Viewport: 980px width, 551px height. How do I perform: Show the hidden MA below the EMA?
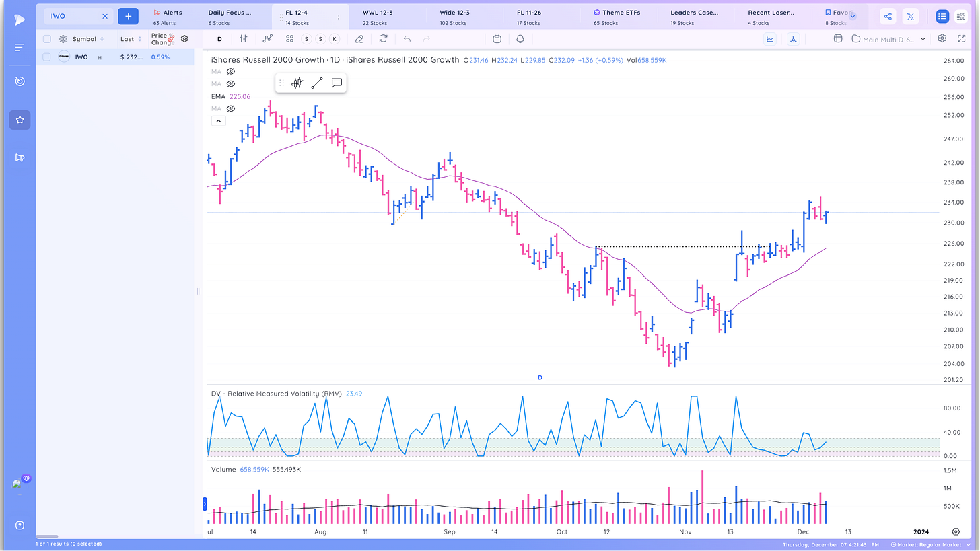[231, 108]
